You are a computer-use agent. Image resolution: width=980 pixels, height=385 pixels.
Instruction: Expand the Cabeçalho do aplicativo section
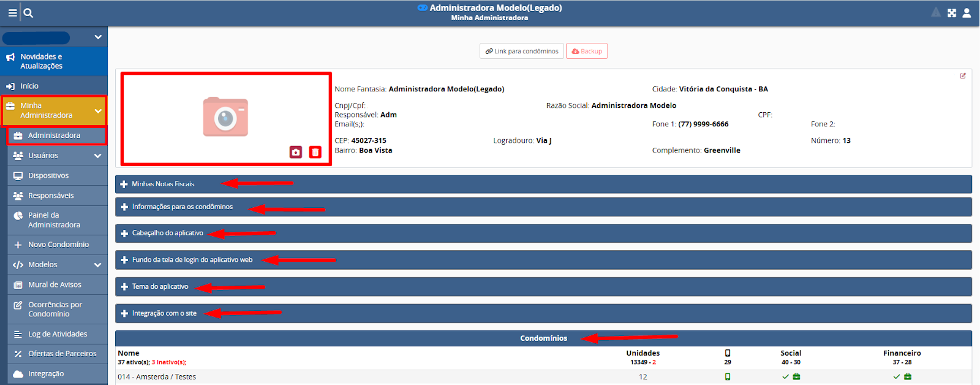point(167,233)
